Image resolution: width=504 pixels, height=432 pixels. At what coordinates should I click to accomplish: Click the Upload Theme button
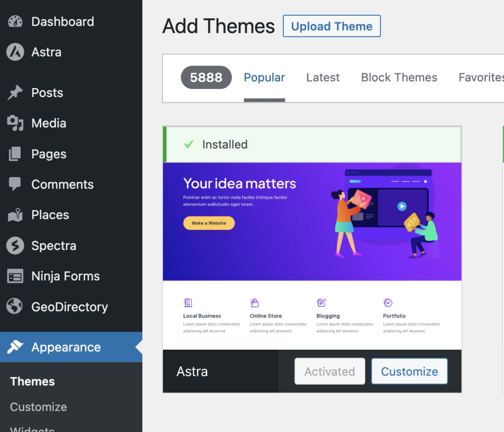(x=332, y=26)
